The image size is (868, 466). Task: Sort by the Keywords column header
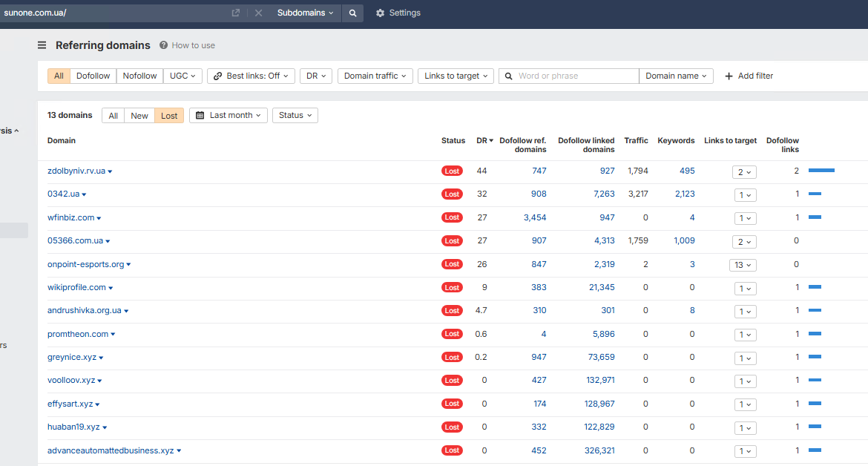[676, 140]
